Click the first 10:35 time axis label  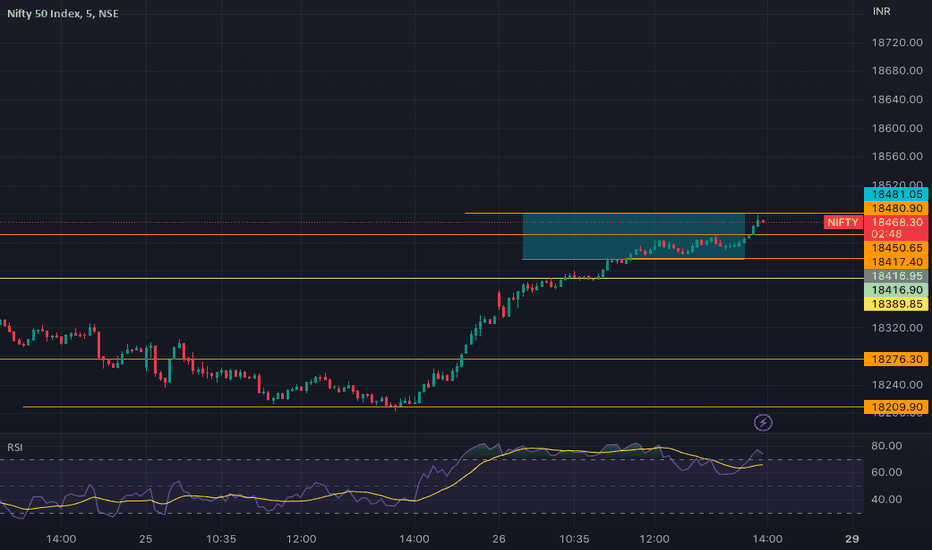click(221, 539)
